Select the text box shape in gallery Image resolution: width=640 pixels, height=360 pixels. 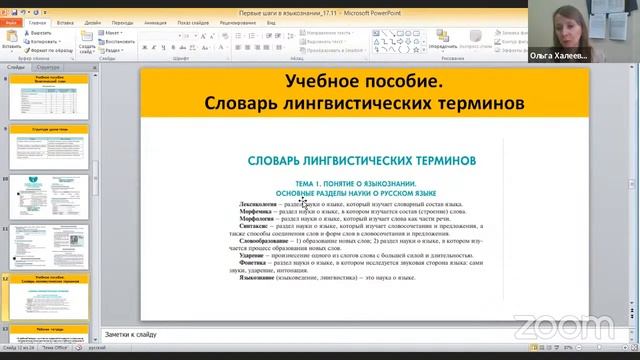(376, 33)
